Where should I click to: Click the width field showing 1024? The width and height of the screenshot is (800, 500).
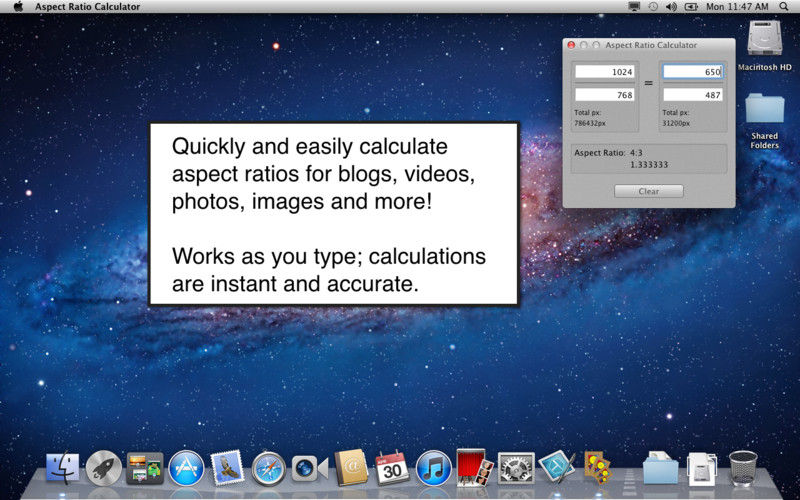(x=605, y=72)
